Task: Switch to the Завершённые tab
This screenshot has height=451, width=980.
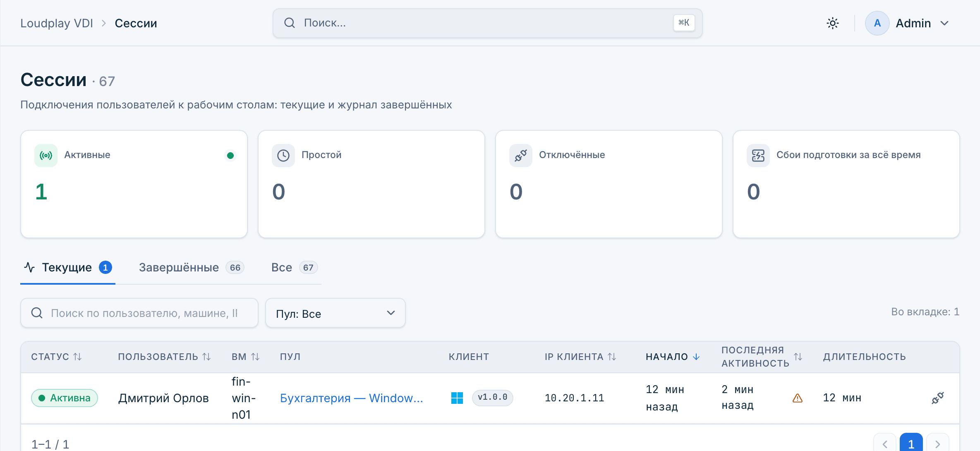Action: tap(192, 268)
